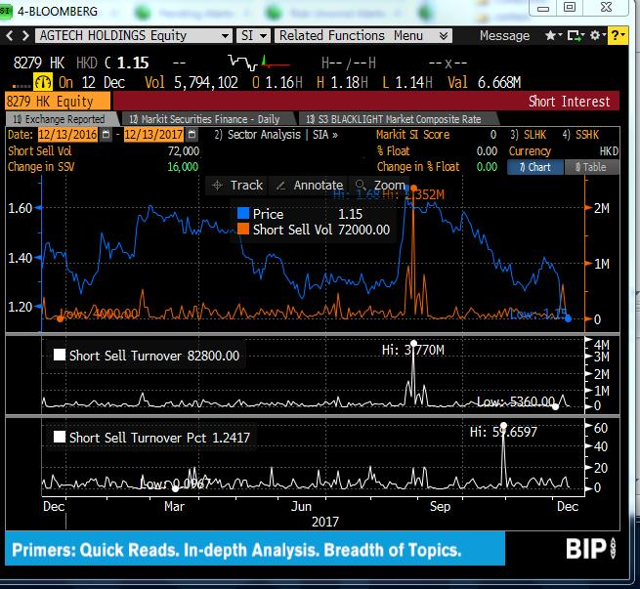Click the yellow clock delayed-data icon
This screenshot has height=589, width=640.
coord(43,82)
